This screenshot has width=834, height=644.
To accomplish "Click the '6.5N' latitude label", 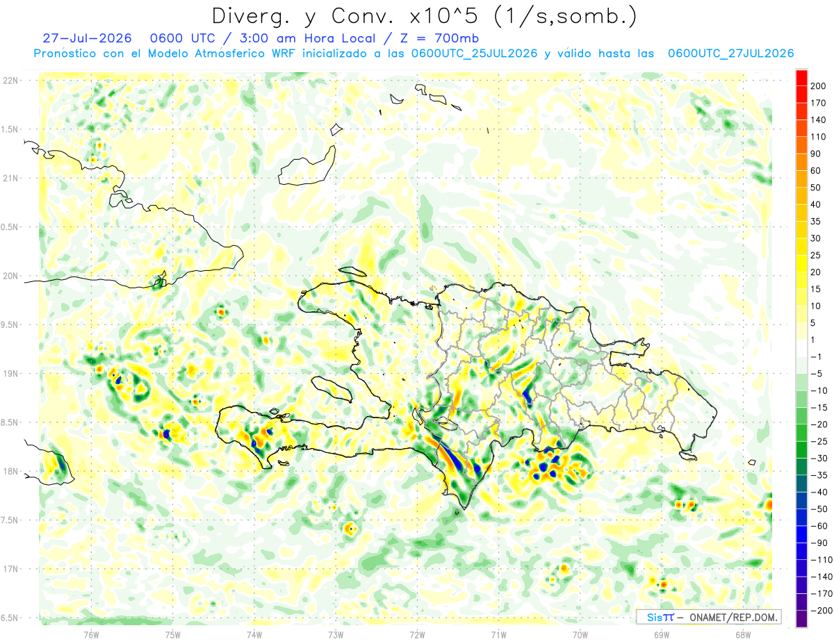I will click(10, 618).
